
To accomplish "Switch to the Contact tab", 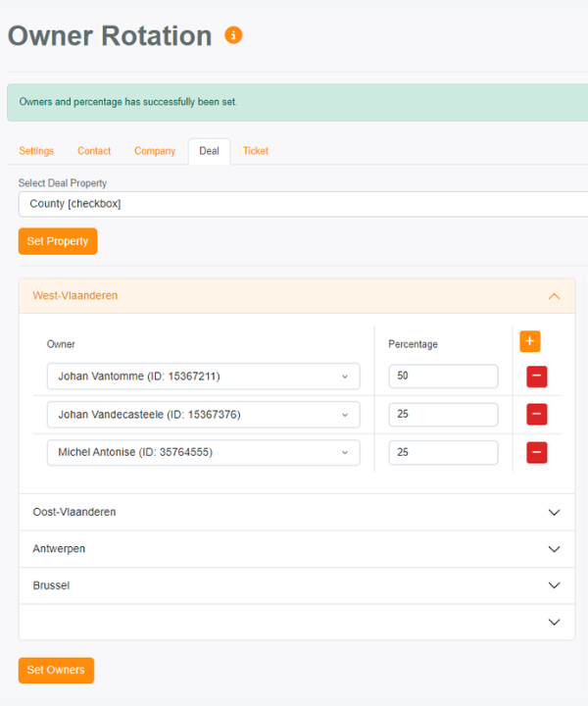I will (x=94, y=151).
